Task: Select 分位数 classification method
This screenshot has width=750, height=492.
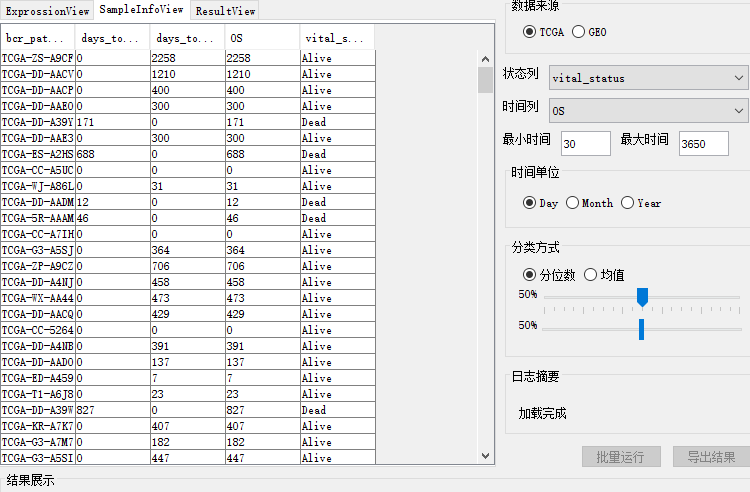Action: [530, 275]
